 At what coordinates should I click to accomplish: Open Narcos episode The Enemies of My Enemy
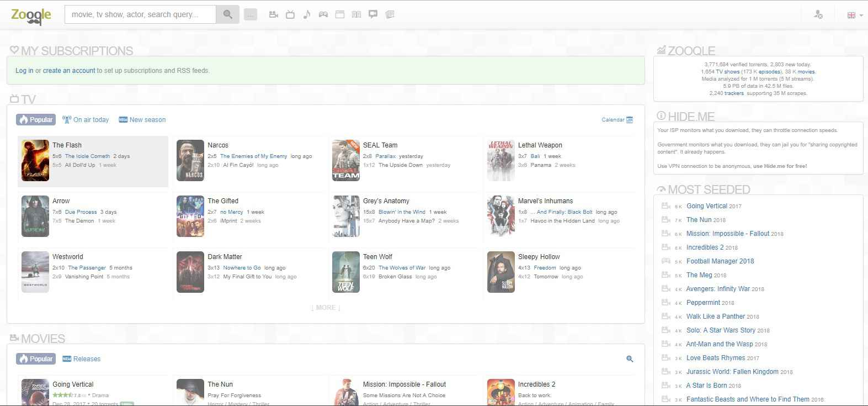coord(253,156)
